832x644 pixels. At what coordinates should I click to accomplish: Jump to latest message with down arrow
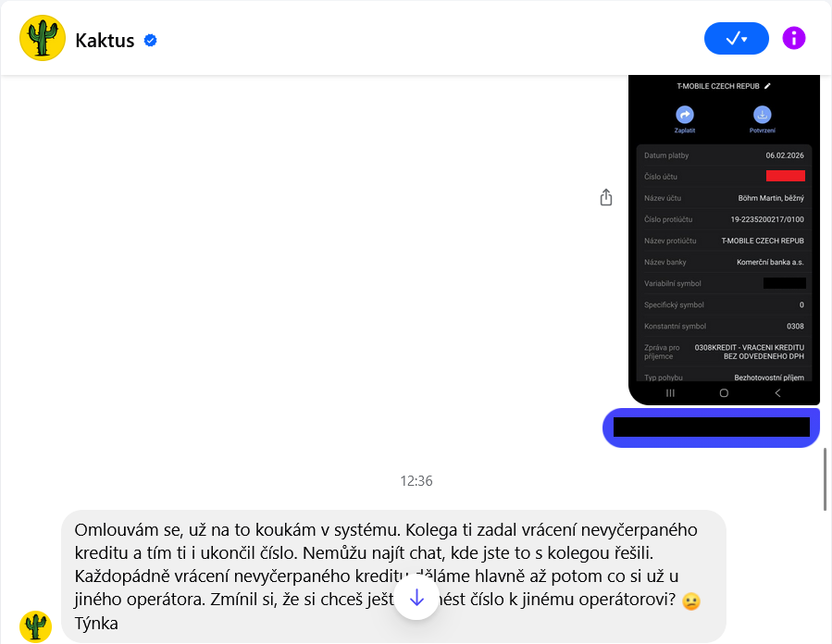[416, 598]
